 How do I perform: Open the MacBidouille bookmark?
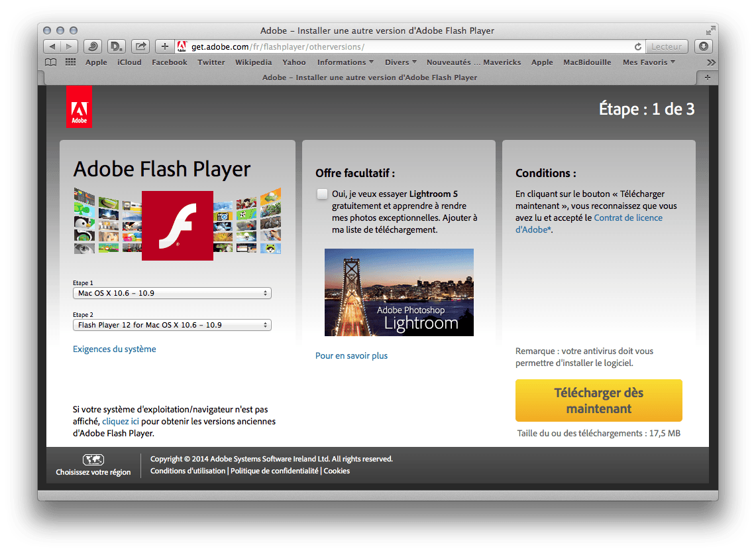tap(587, 62)
